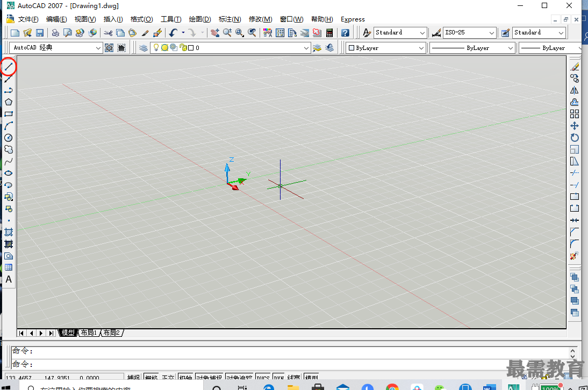Viewport: 588px width, 390px height.
Task: Toggle 极轴 polar tracking in status bar
Action: point(185,377)
